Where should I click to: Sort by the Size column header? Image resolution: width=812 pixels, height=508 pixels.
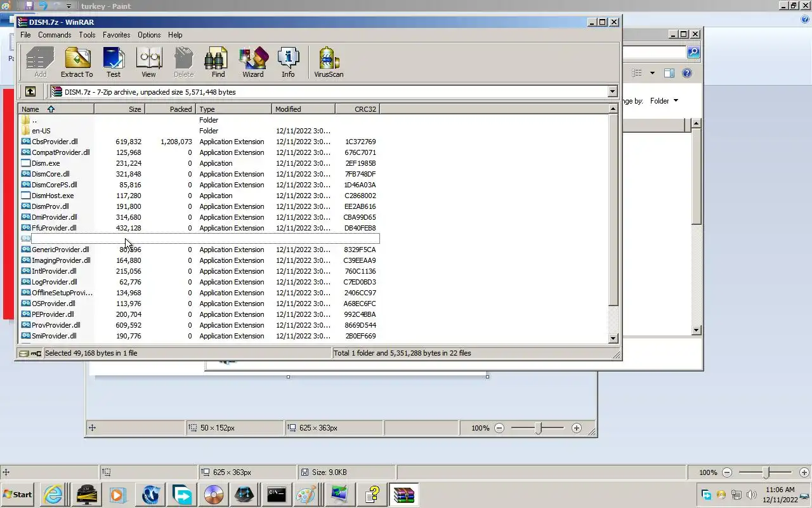(x=120, y=109)
